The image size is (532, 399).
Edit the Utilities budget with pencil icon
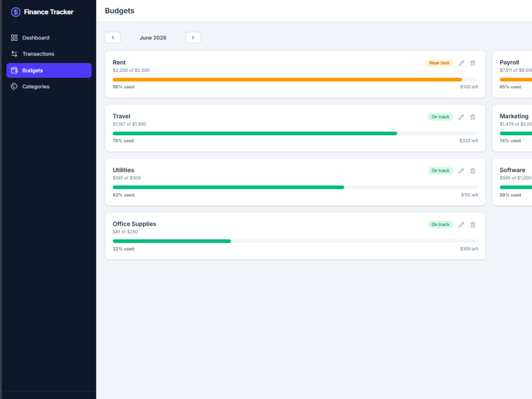pyautogui.click(x=461, y=171)
